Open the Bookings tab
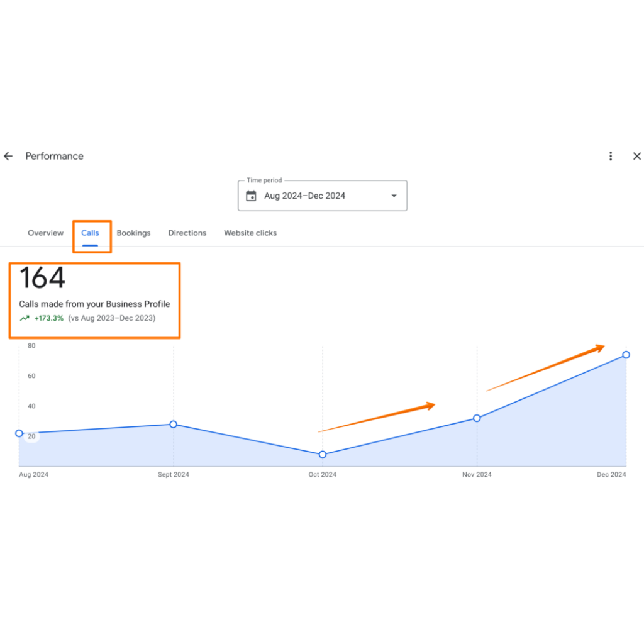 133,233
